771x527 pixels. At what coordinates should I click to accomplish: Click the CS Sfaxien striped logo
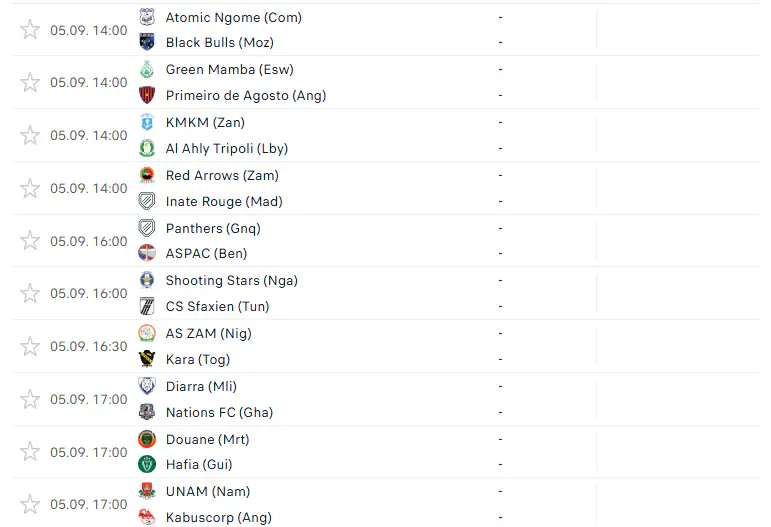pos(147,306)
